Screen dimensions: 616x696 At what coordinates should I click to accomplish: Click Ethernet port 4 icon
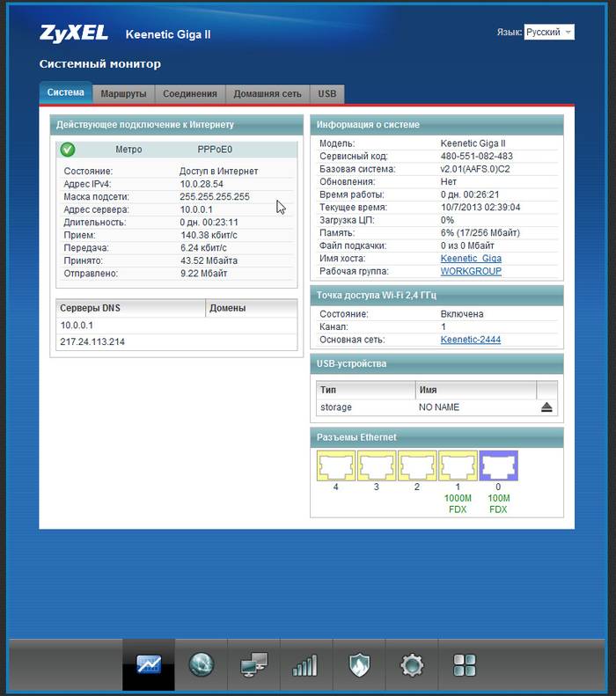click(x=336, y=465)
